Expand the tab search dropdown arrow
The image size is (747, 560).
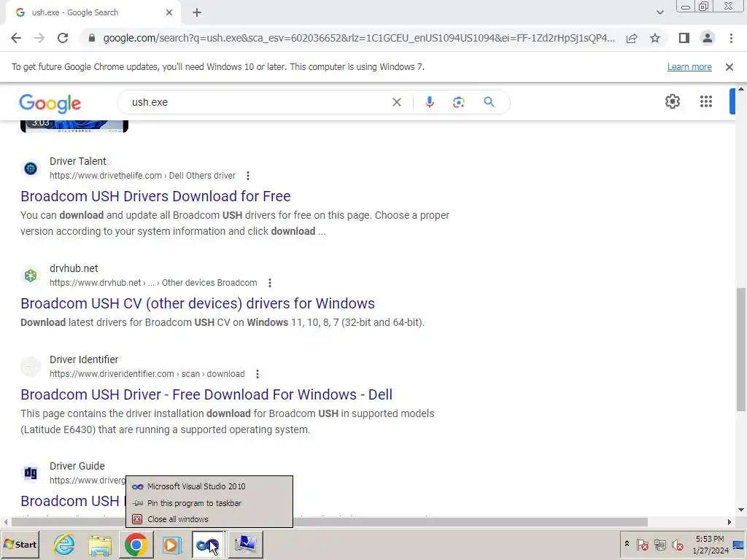pos(659,12)
